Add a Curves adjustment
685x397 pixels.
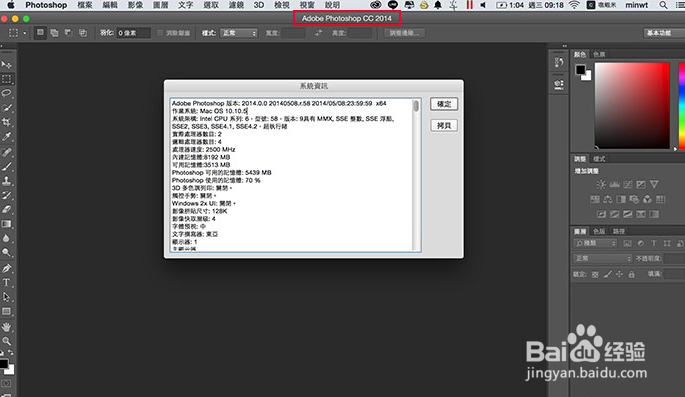(x=628, y=184)
